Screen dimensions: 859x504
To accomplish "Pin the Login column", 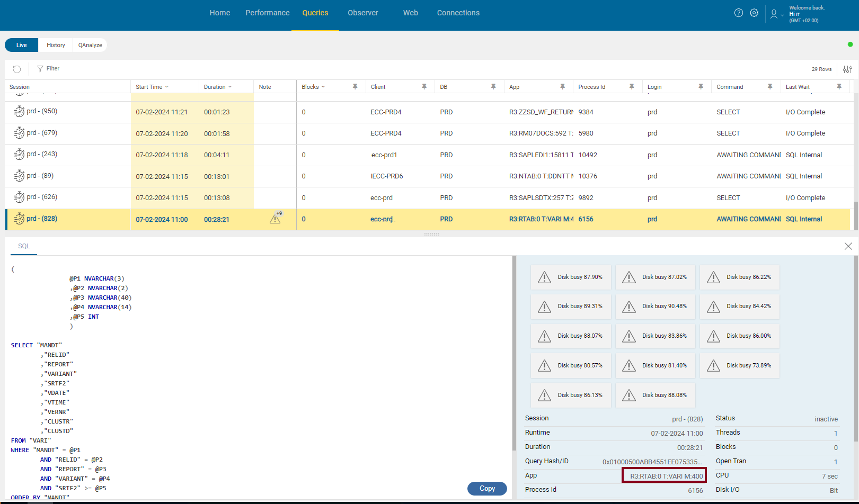I will pos(701,86).
